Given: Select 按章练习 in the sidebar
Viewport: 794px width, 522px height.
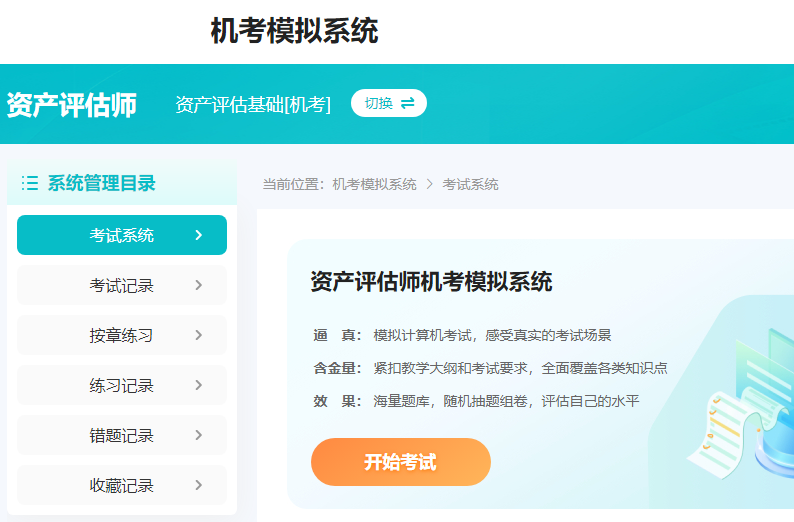Looking at the screenshot, I should tap(121, 335).
